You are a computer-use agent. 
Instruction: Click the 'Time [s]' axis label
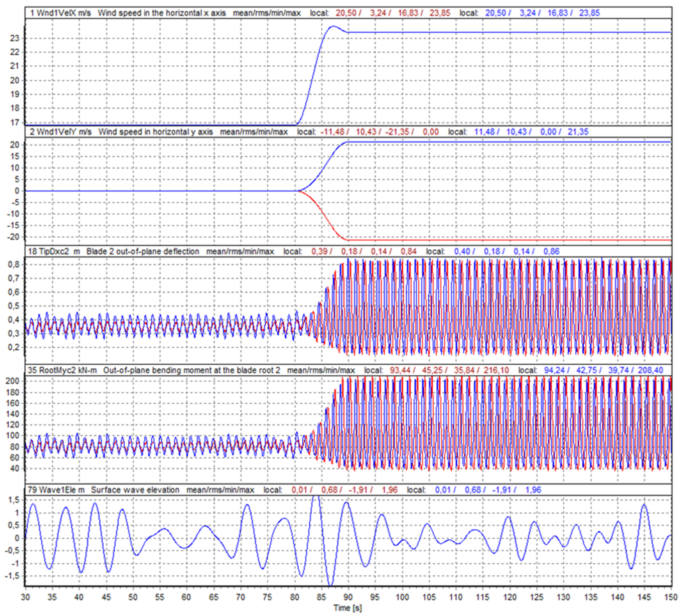(x=347, y=608)
